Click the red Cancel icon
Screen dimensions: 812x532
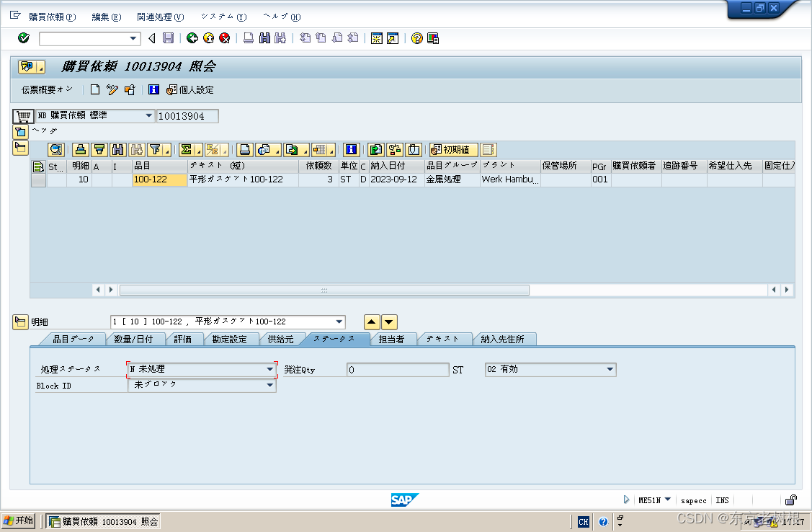[223, 38]
